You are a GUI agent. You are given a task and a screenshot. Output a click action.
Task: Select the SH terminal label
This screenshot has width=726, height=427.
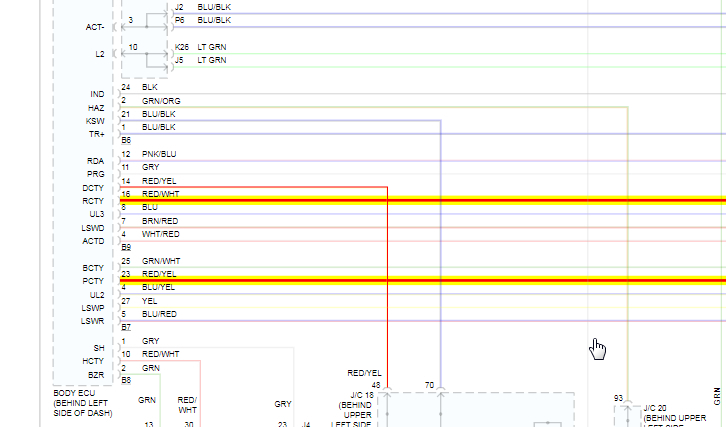coord(99,348)
